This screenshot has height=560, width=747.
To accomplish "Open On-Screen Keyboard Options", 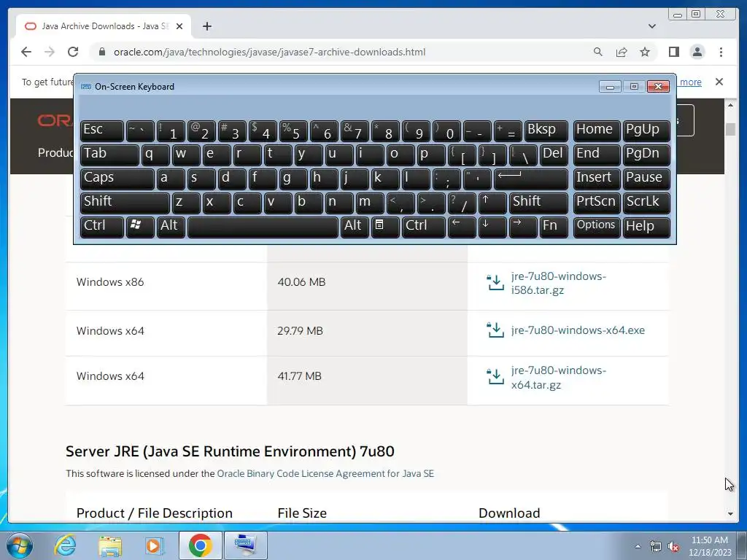I will click(x=597, y=227).
